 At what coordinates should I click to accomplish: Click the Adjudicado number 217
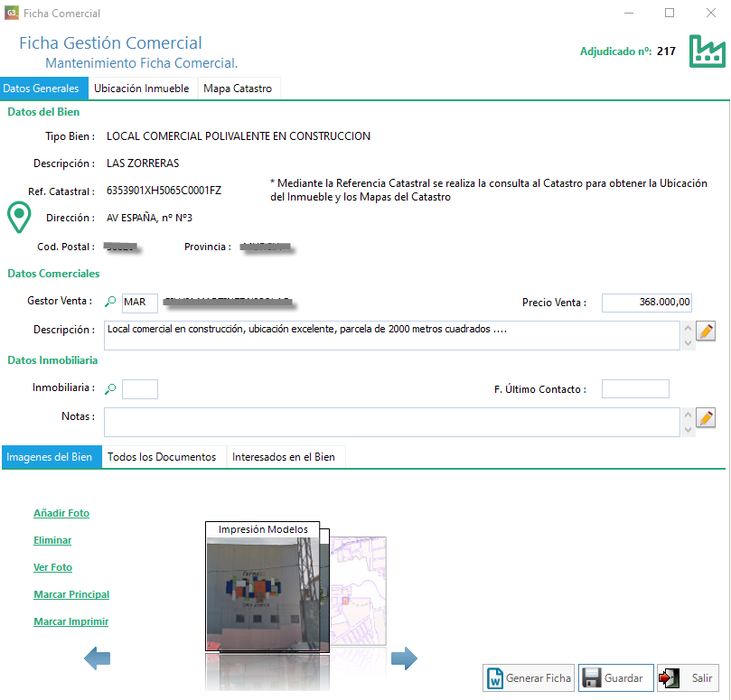[x=666, y=51]
